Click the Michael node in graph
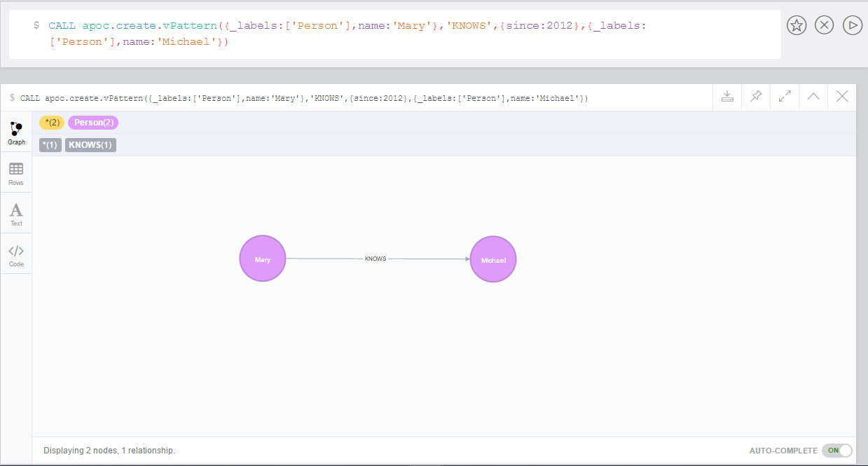Image resolution: width=868 pixels, height=466 pixels. pyautogui.click(x=493, y=259)
